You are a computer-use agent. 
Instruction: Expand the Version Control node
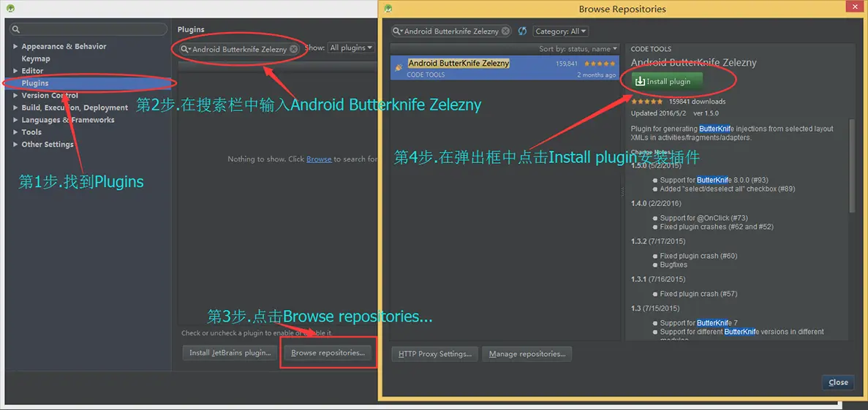(x=15, y=95)
